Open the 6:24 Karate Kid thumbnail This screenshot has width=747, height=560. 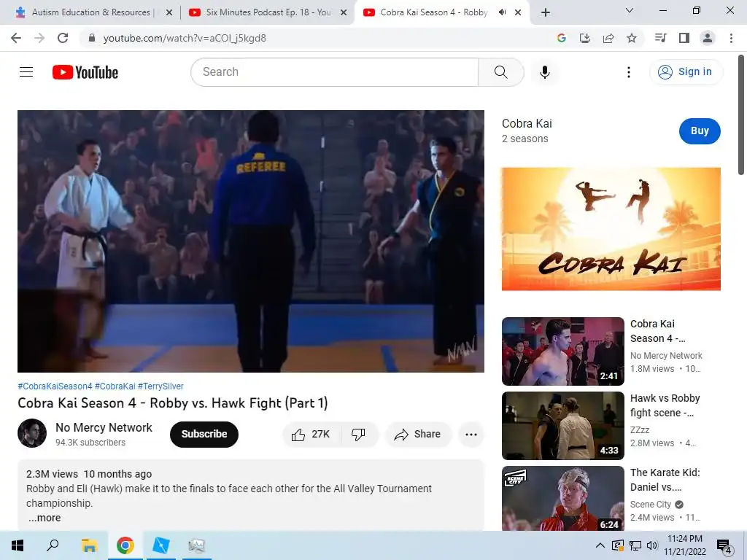click(562, 499)
